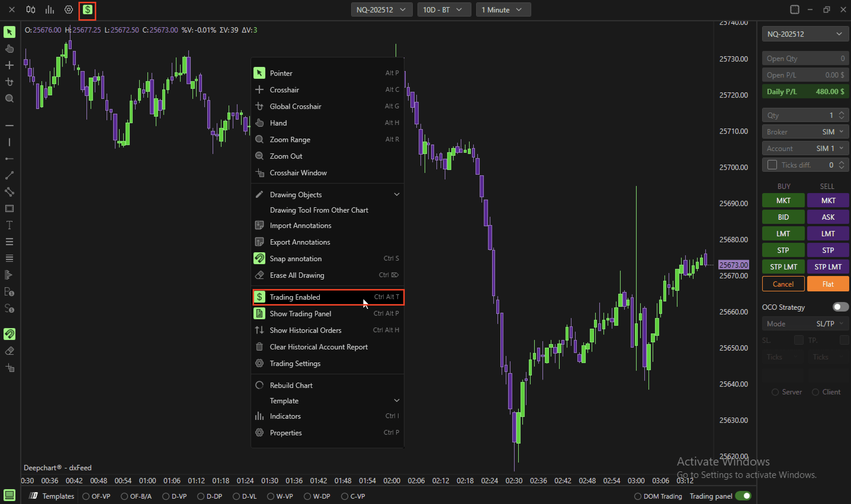Open chart settings gear icon in top toolbar
851x504 pixels.
[69, 10]
